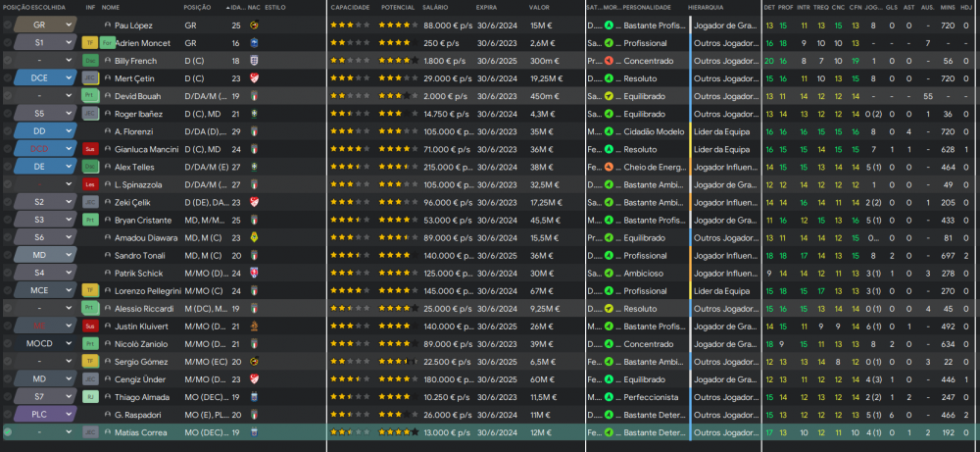Click the JEC icon beside Mert Çetin
Image resolution: width=980 pixels, height=452 pixels.
pos(90,78)
